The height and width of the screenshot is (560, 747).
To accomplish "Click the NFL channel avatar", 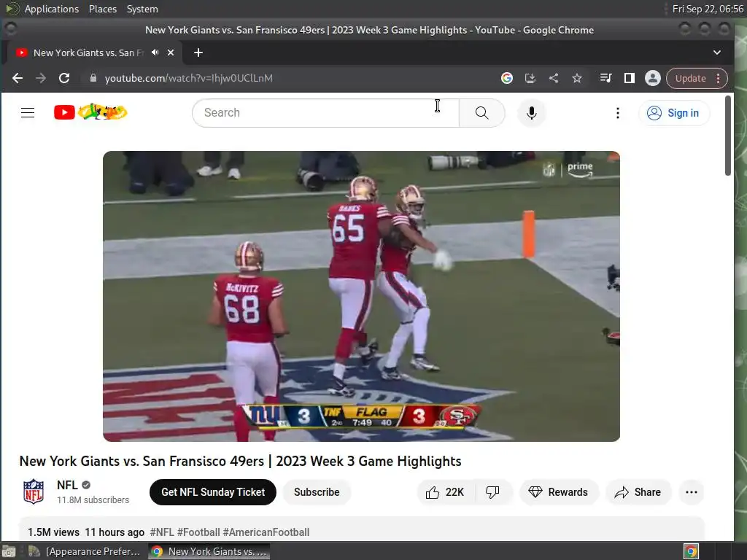I will [34, 491].
